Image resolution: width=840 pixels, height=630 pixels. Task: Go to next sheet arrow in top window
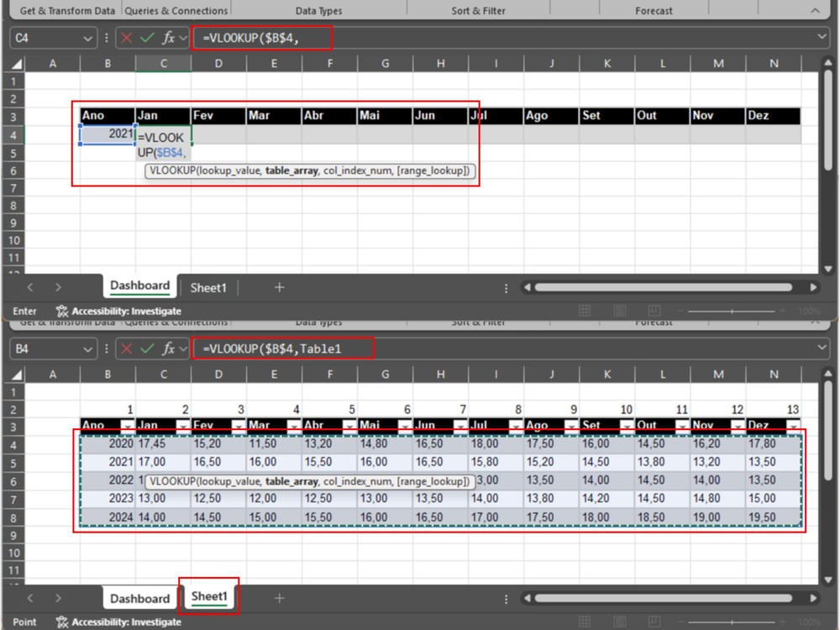tap(58, 287)
